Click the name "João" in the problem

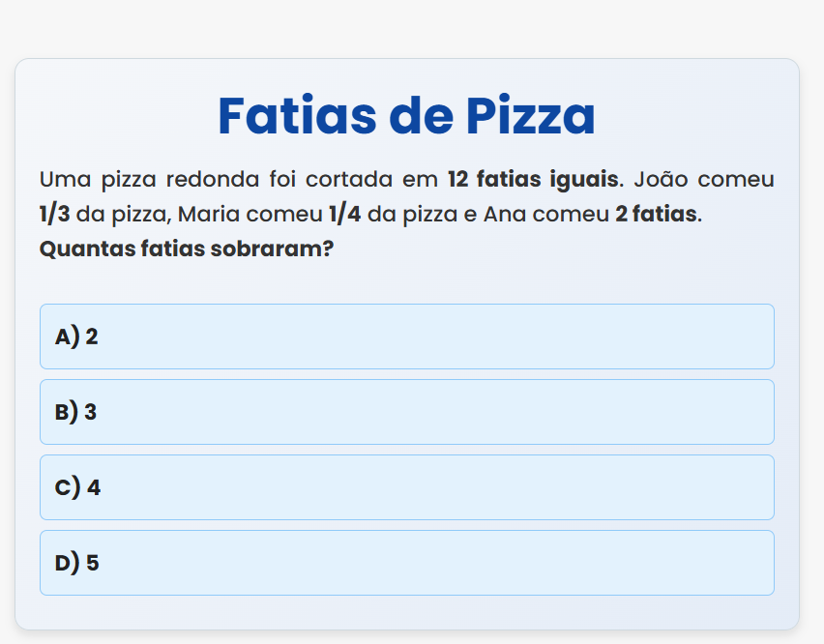coord(662,180)
